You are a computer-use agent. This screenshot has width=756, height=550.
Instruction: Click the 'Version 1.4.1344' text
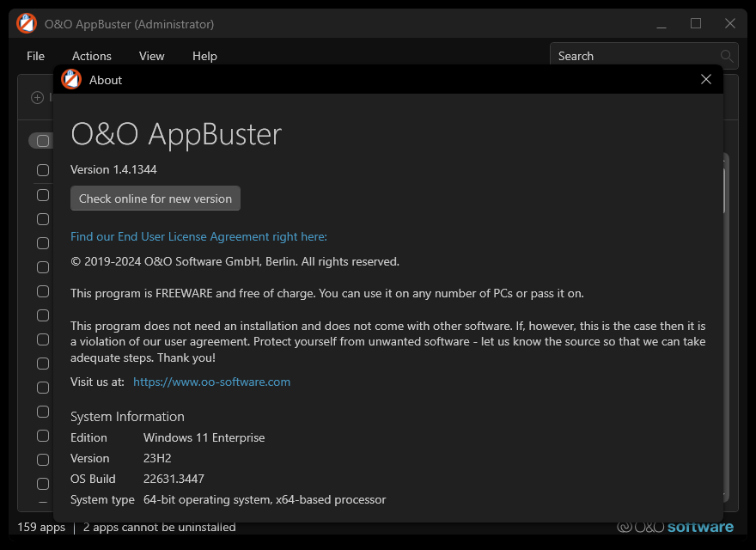click(x=113, y=169)
